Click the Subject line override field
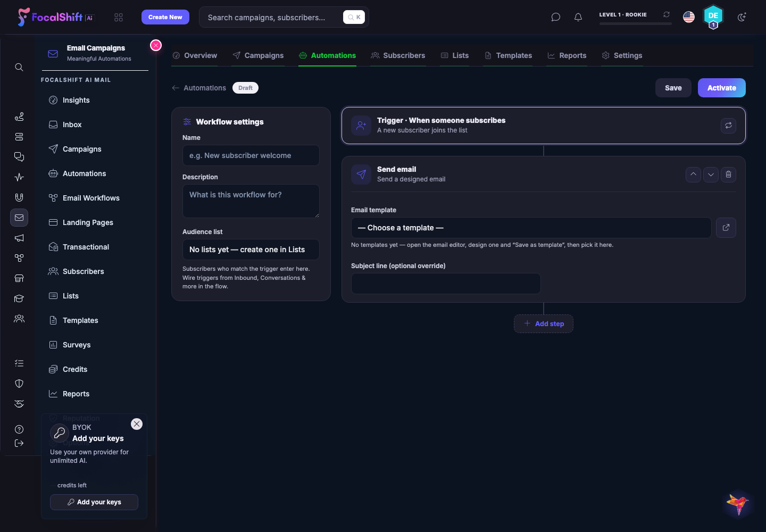The image size is (766, 532). (446, 284)
